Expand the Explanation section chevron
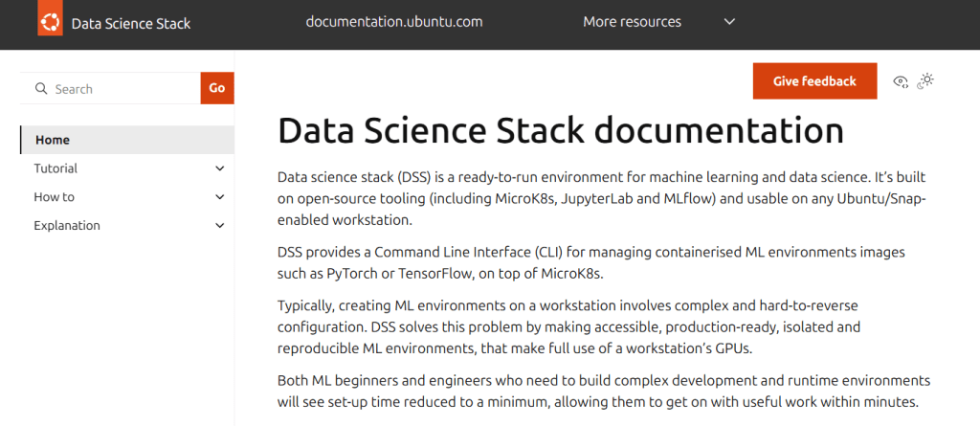 pyautogui.click(x=220, y=226)
